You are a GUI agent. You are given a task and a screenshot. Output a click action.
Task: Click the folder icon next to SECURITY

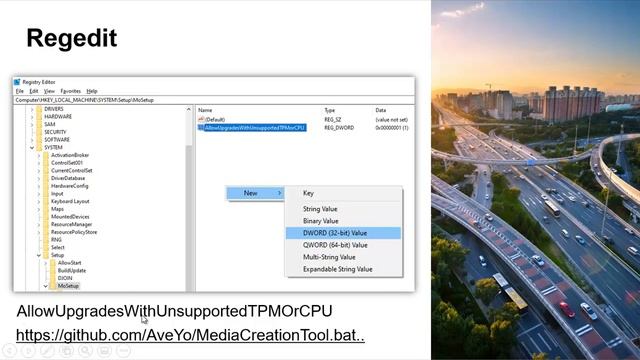click(39, 132)
